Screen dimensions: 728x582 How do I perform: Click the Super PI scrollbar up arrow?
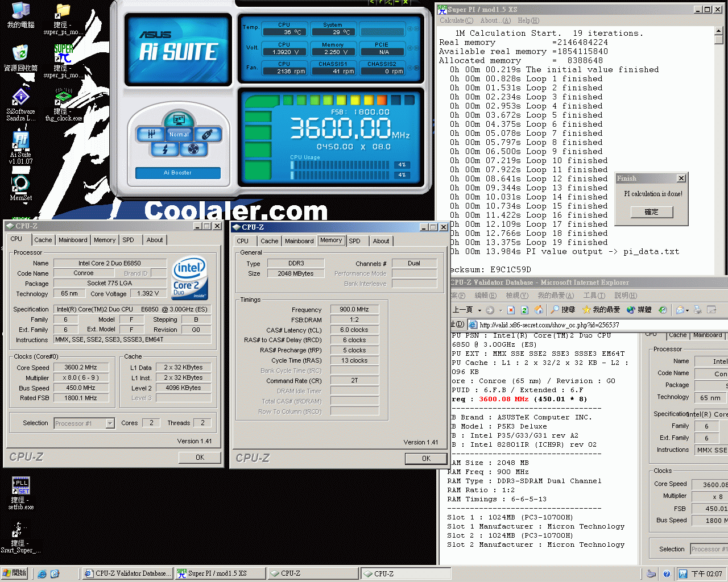coord(719,31)
